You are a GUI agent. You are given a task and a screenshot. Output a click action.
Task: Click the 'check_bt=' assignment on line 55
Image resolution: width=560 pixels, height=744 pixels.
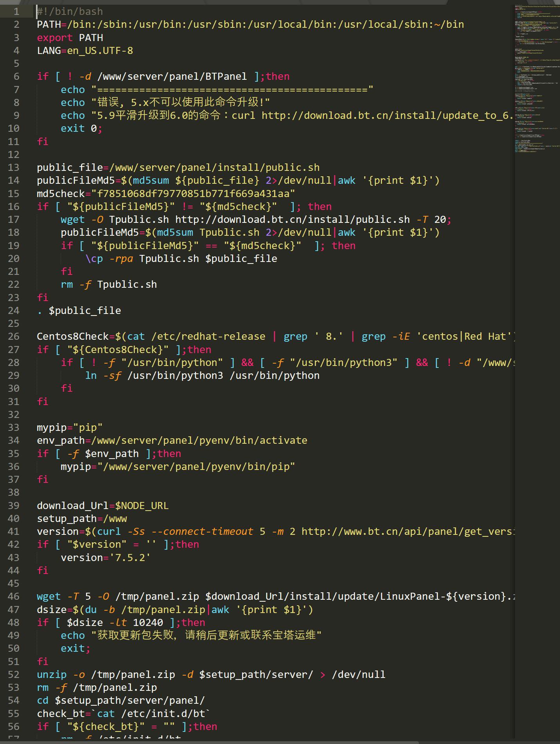(64, 714)
